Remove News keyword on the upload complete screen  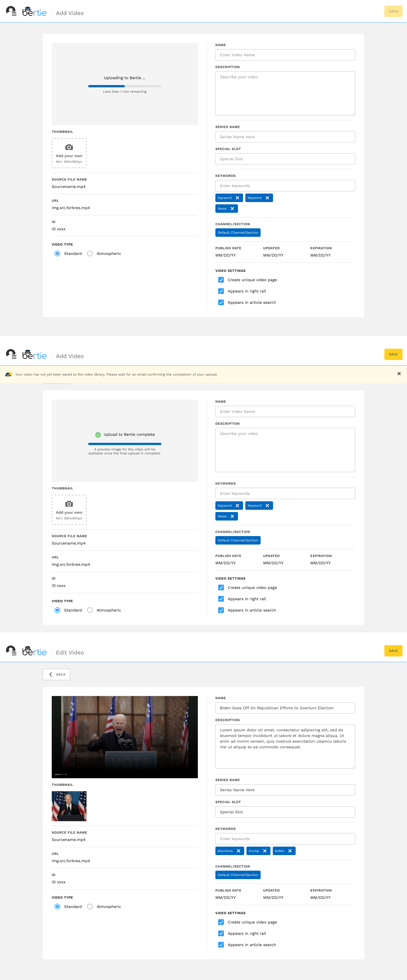[x=232, y=516]
